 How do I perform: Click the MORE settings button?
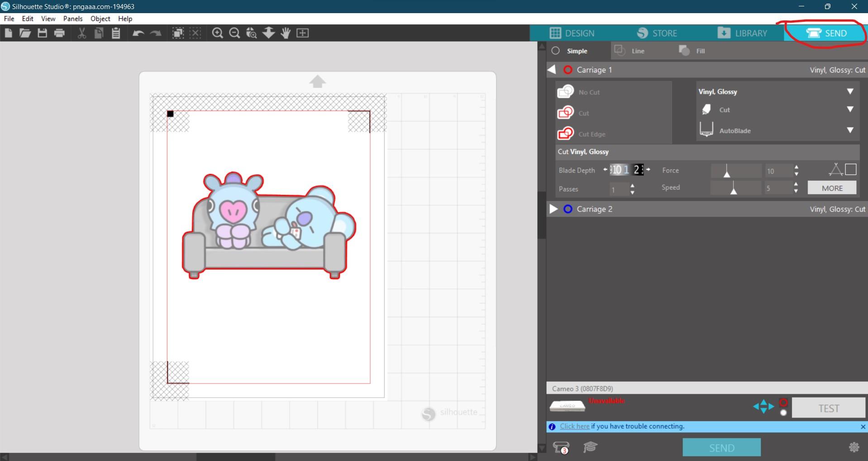pyautogui.click(x=832, y=188)
